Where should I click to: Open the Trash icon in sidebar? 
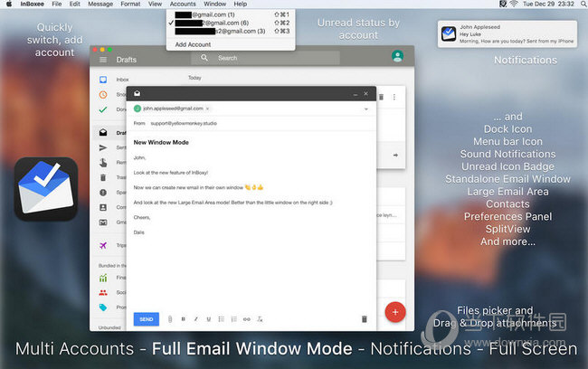click(x=103, y=177)
